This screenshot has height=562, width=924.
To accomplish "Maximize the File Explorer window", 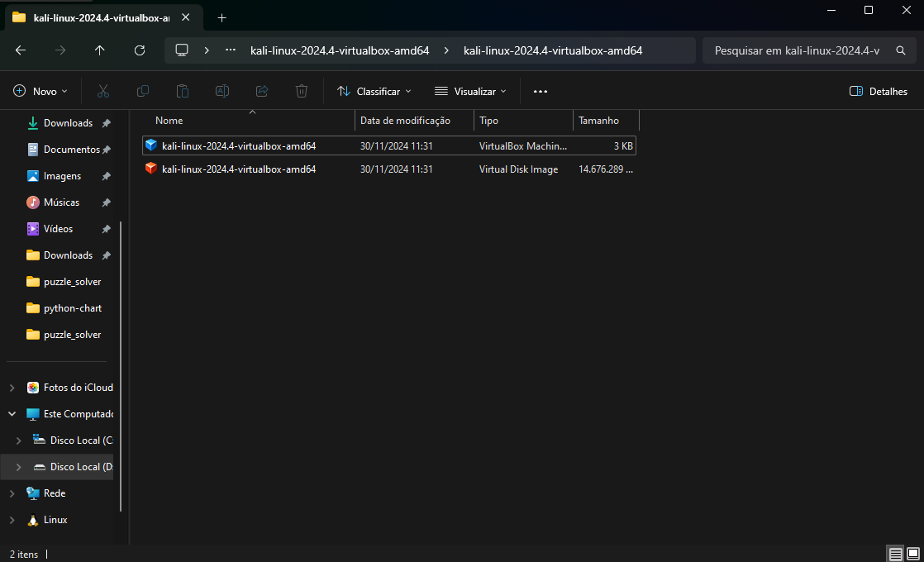I will (x=868, y=10).
